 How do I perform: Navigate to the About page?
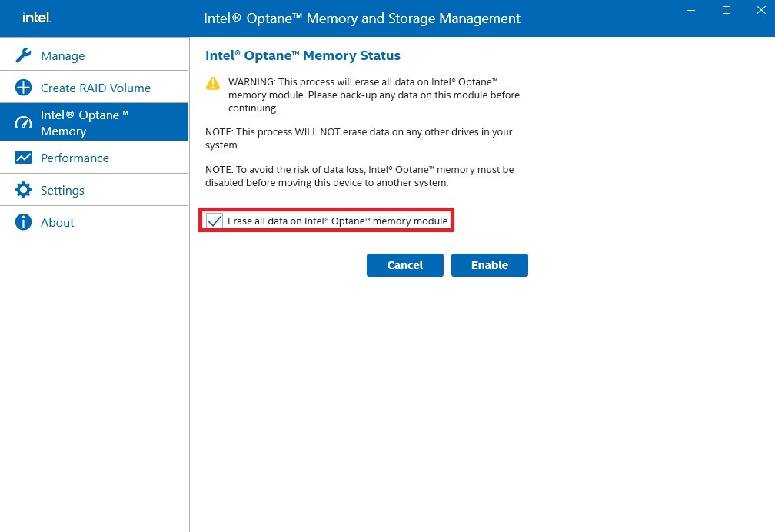point(57,222)
